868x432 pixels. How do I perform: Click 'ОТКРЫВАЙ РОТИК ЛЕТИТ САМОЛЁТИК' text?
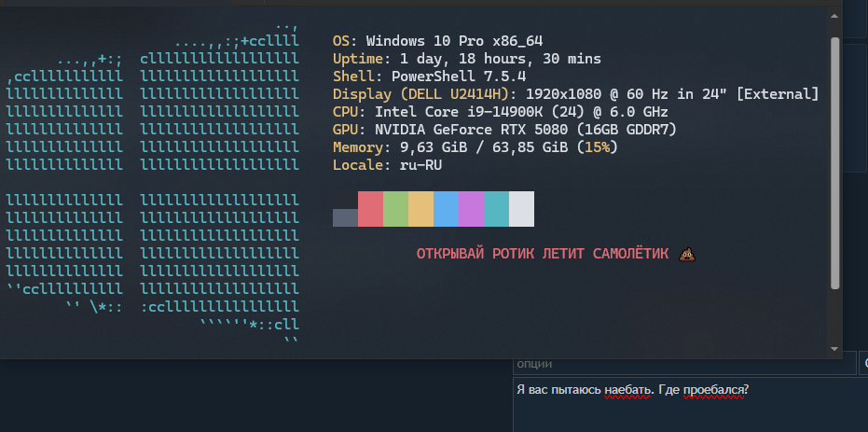click(543, 254)
